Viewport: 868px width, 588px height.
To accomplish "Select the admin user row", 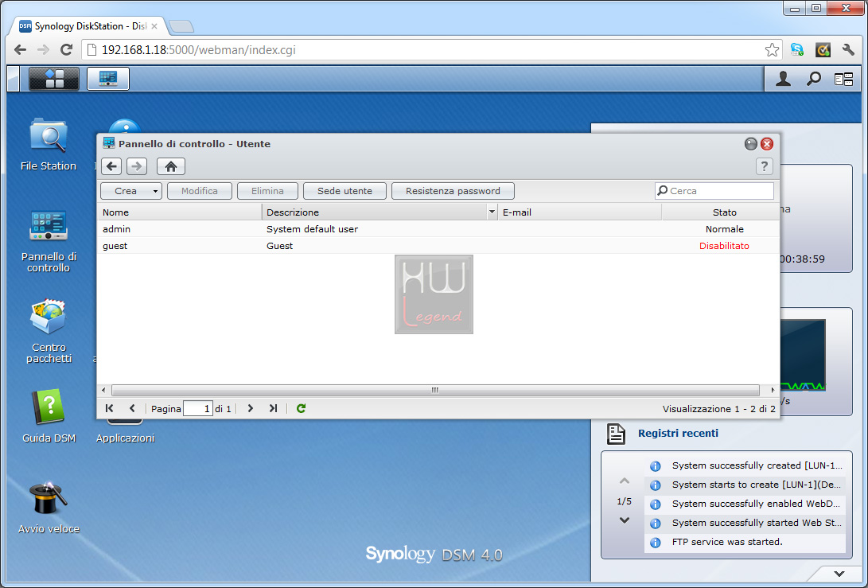I will 438,228.
